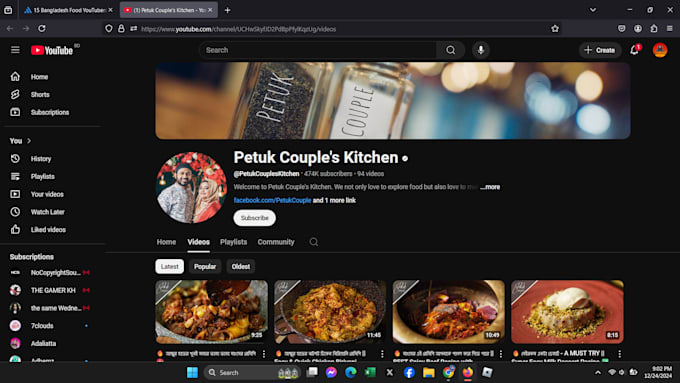
Task: Open options for first video (9:25)
Action: 264,354
